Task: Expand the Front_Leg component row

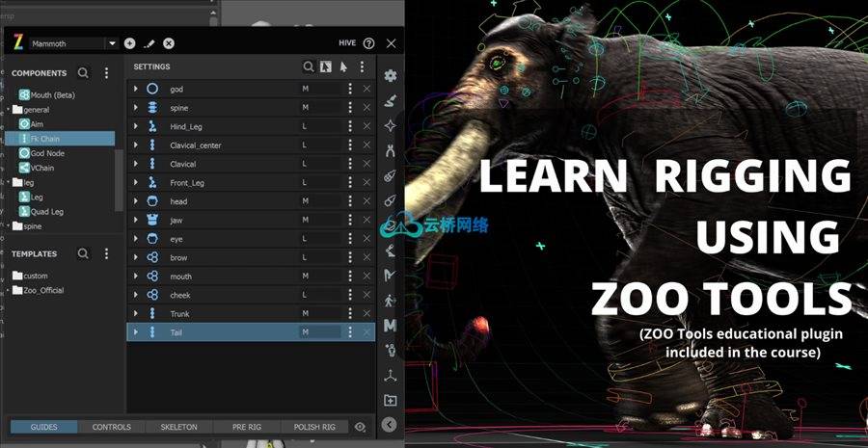Action: tap(136, 182)
